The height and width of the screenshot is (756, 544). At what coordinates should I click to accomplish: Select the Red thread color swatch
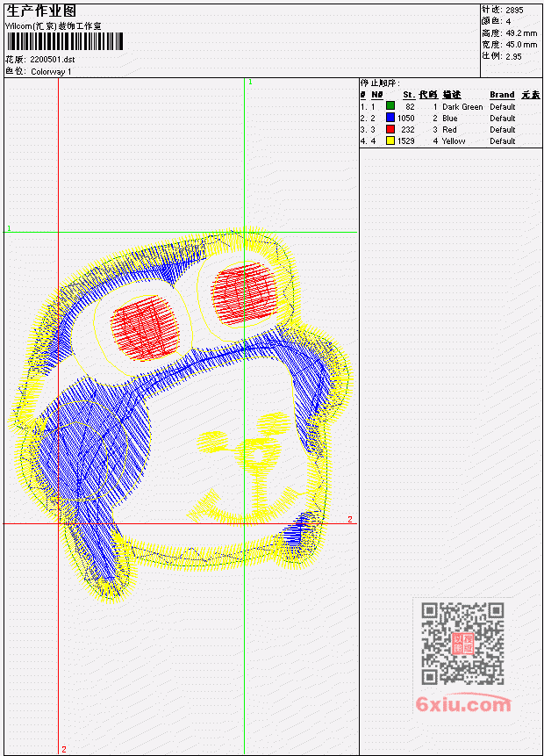click(x=390, y=129)
